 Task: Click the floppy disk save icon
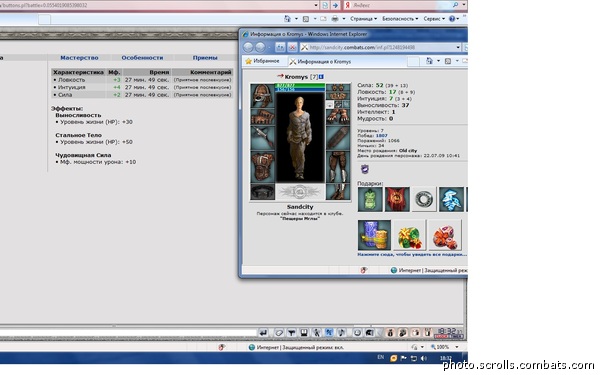tap(304, 333)
